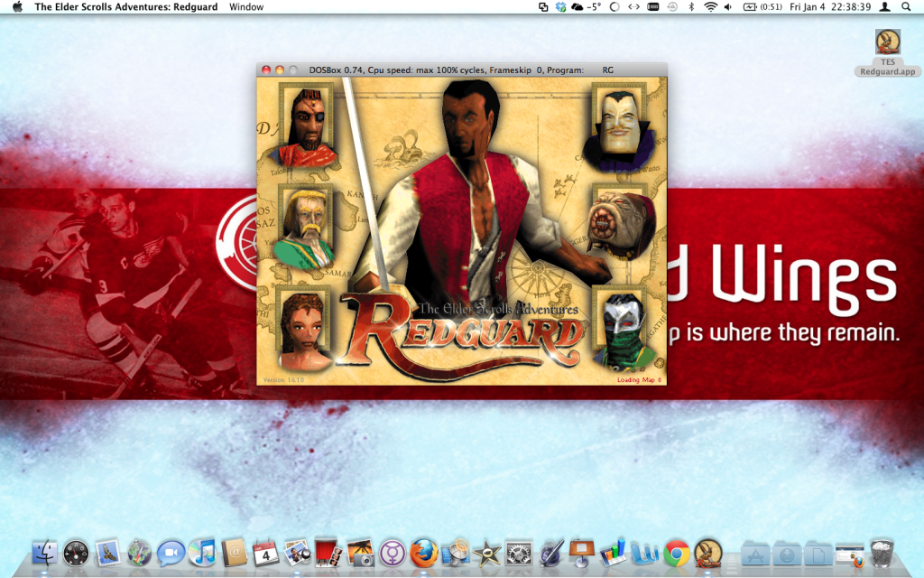Click the "Version 1.0.10" text
924x578 pixels.
point(283,380)
